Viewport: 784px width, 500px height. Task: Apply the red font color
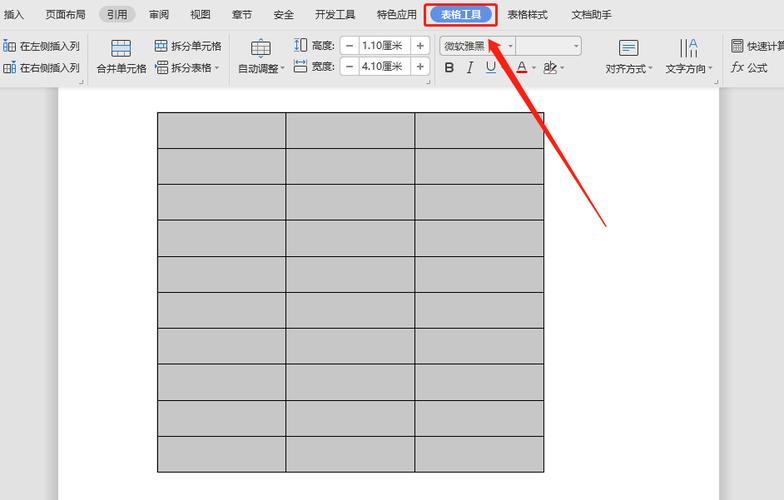click(522, 67)
